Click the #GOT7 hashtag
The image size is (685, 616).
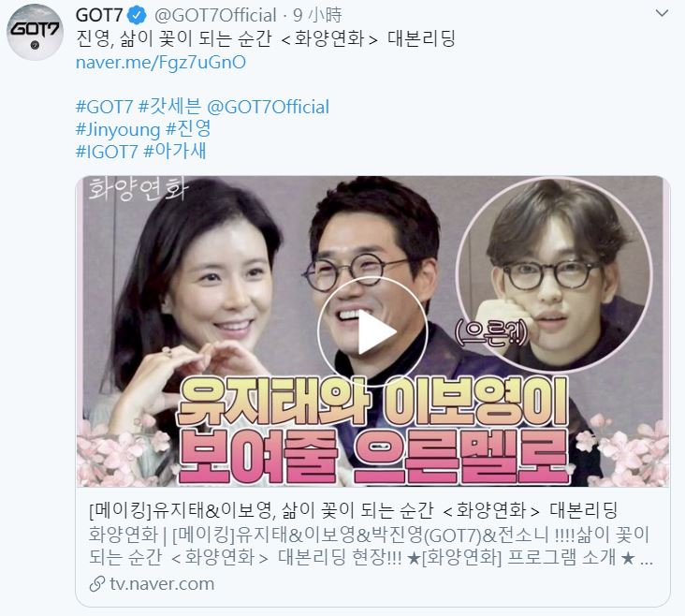tap(104, 107)
